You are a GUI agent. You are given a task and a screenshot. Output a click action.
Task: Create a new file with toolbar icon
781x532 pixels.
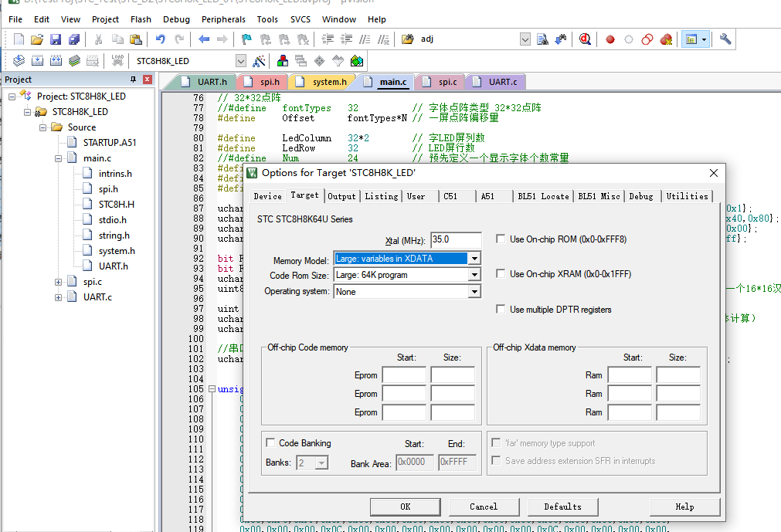tap(19, 39)
